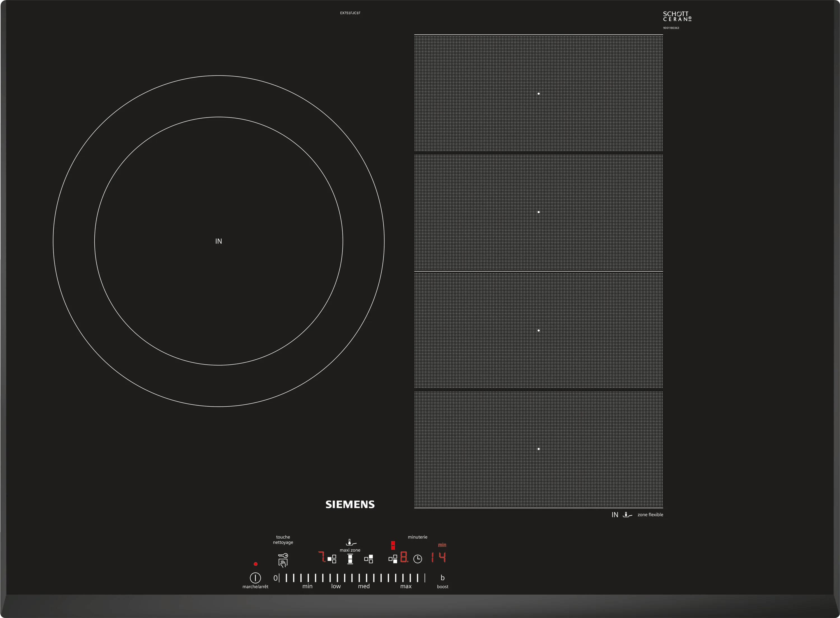Click the IN marking beside zone flexible
Screen dimensions: 840x618
click(x=615, y=515)
